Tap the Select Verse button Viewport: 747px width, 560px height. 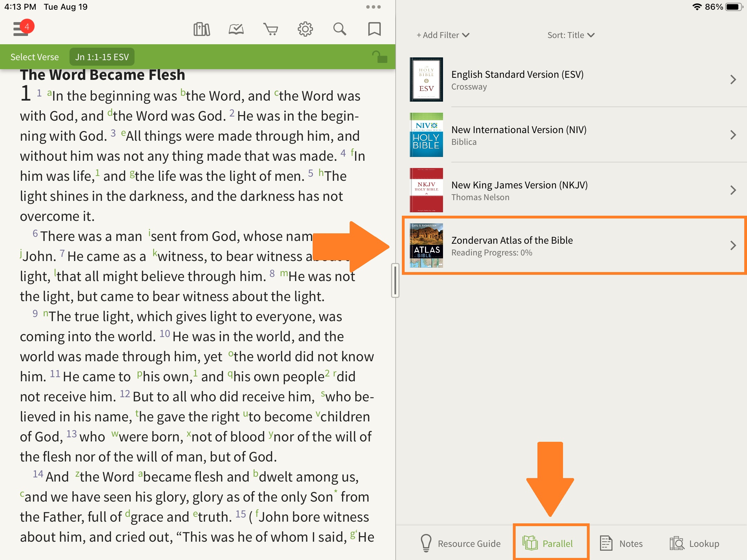coord(35,57)
